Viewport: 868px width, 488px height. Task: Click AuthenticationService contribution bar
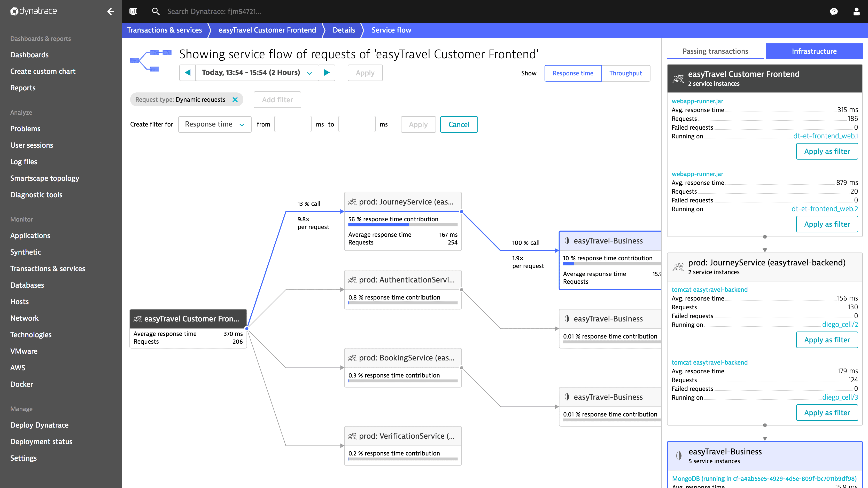click(403, 303)
